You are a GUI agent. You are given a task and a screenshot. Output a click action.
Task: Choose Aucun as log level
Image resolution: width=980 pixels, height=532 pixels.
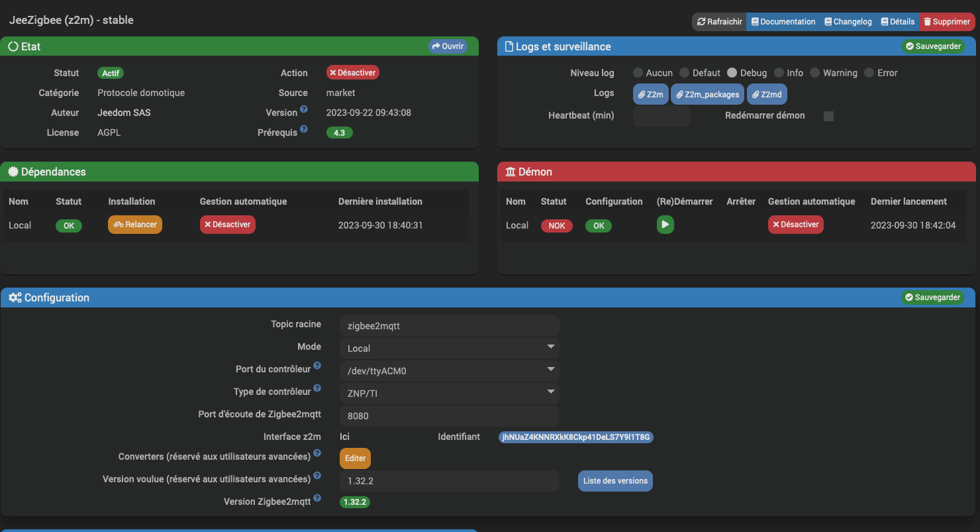pyautogui.click(x=638, y=73)
